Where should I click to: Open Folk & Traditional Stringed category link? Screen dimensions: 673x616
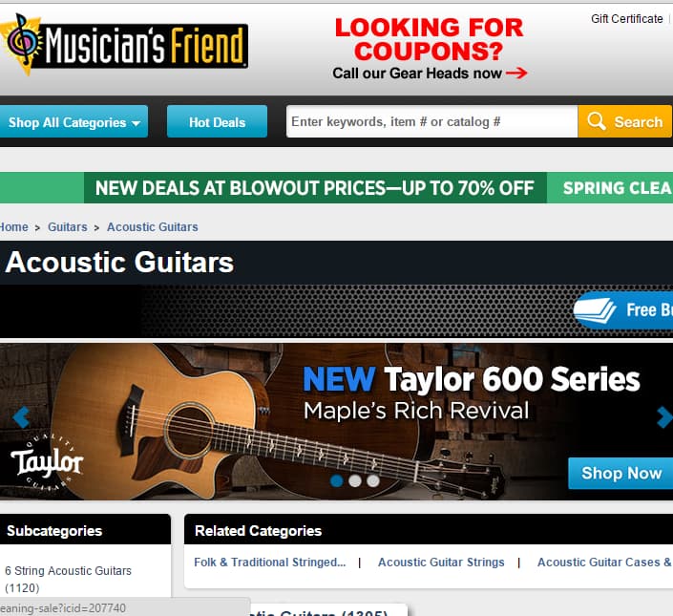click(x=269, y=562)
